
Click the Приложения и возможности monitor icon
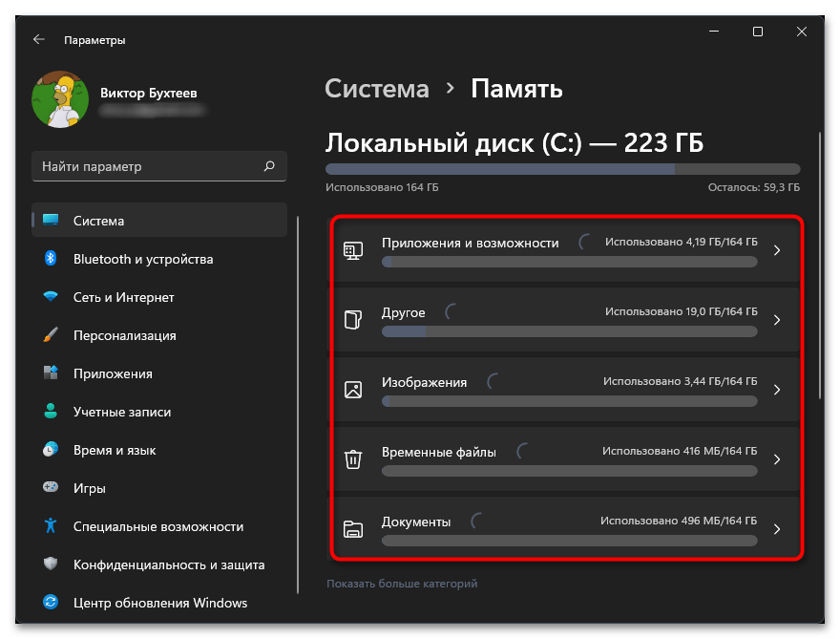tap(353, 250)
